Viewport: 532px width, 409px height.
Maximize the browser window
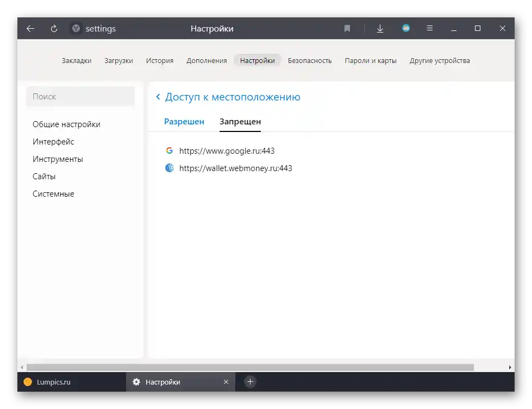click(x=478, y=28)
